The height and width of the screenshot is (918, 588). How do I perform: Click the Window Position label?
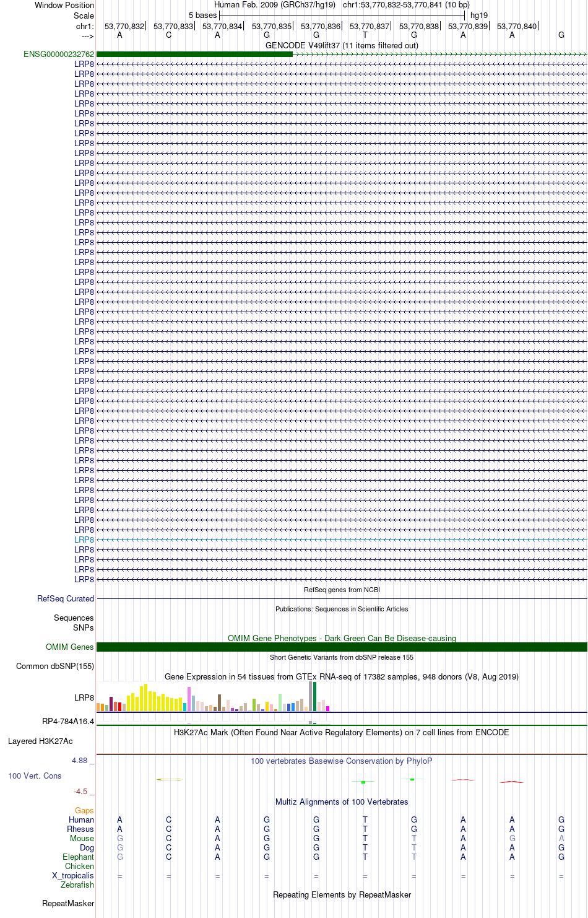(64, 6)
